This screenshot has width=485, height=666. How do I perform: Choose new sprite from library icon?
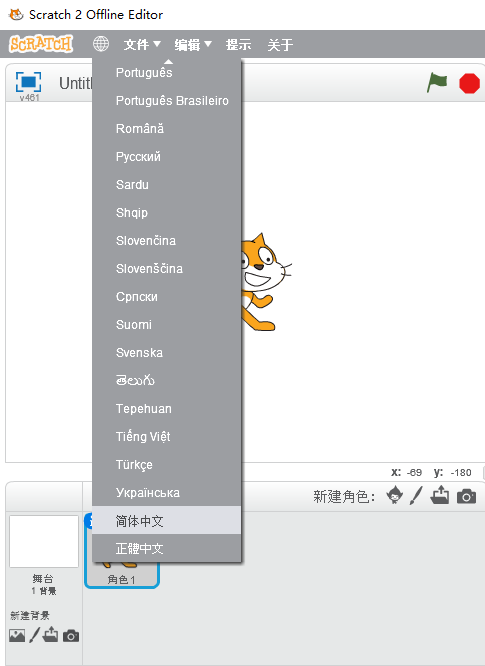coord(395,495)
